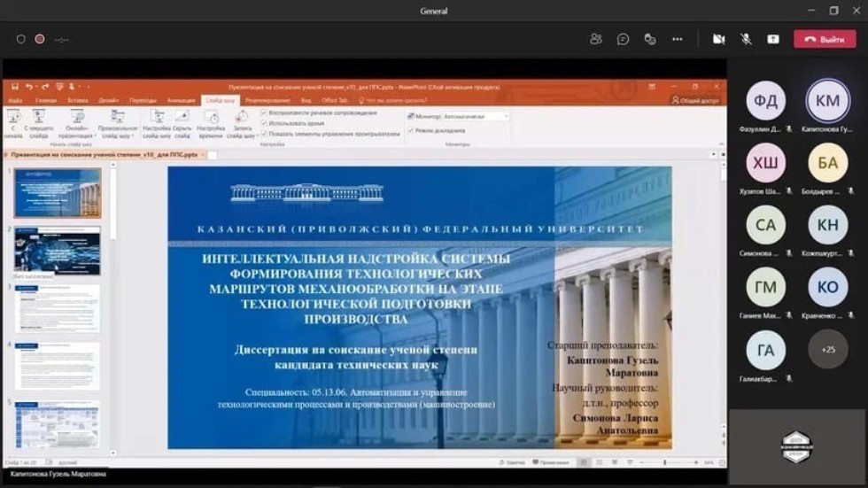This screenshot has height=488, width=868.
Task: Turn on the camera
Action: (x=719, y=39)
